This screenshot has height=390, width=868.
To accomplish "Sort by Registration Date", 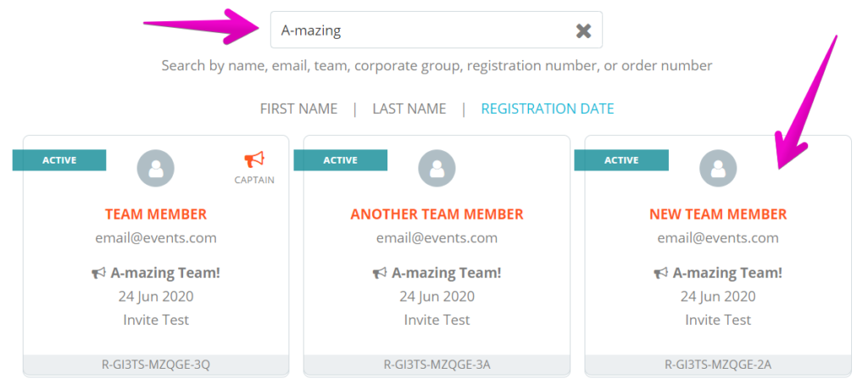I will tap(548, 109).
